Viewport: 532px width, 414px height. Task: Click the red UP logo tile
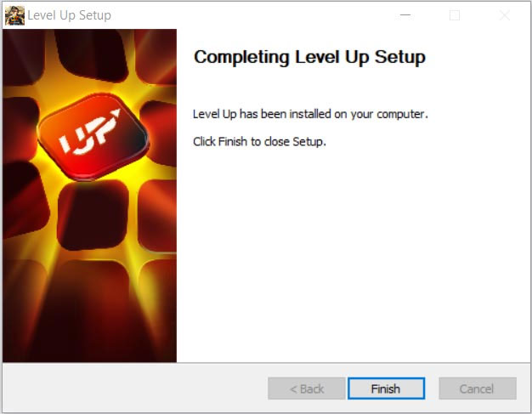[x=93, y=136]
